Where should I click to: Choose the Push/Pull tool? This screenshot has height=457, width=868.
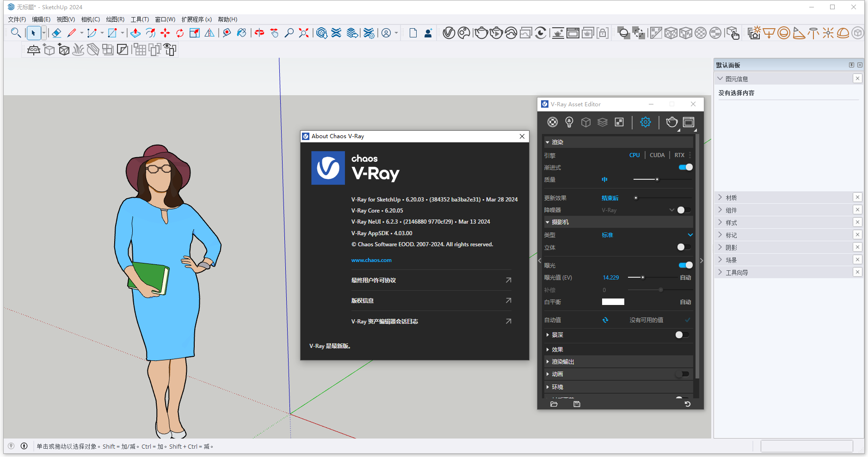135,33
